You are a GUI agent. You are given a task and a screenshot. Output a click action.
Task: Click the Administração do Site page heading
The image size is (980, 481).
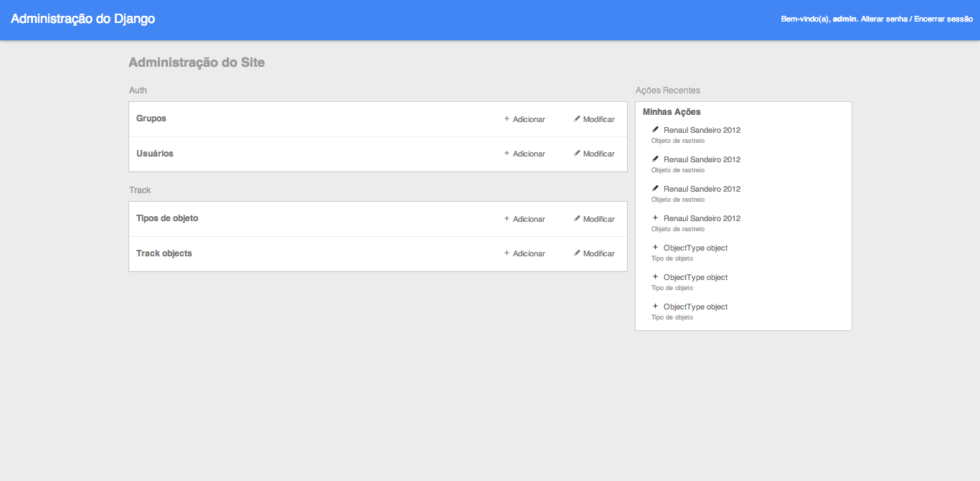tap(197, 63)
